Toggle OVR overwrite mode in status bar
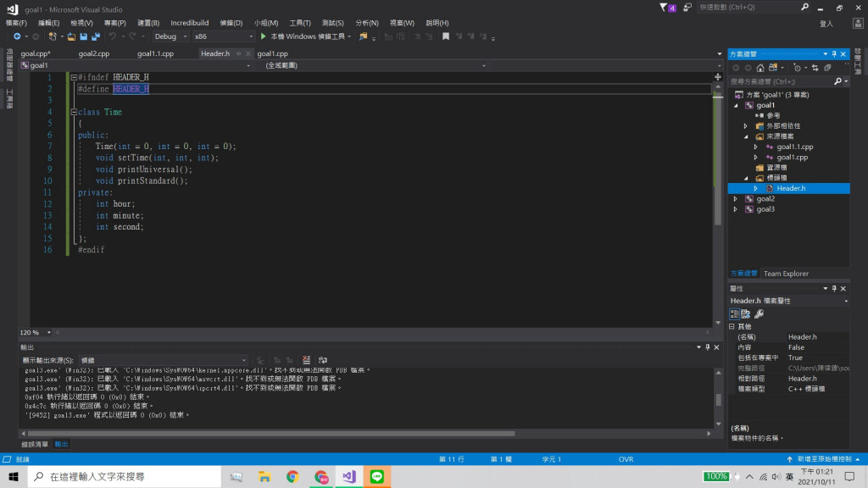Viewport: 868px width, 488px height. [x=626, y=459]
